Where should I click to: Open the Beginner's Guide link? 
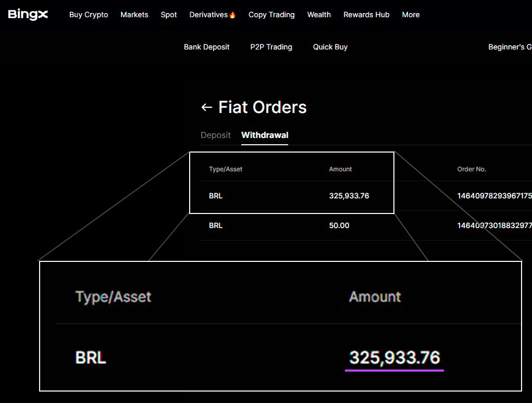click(x=510, y=47)
